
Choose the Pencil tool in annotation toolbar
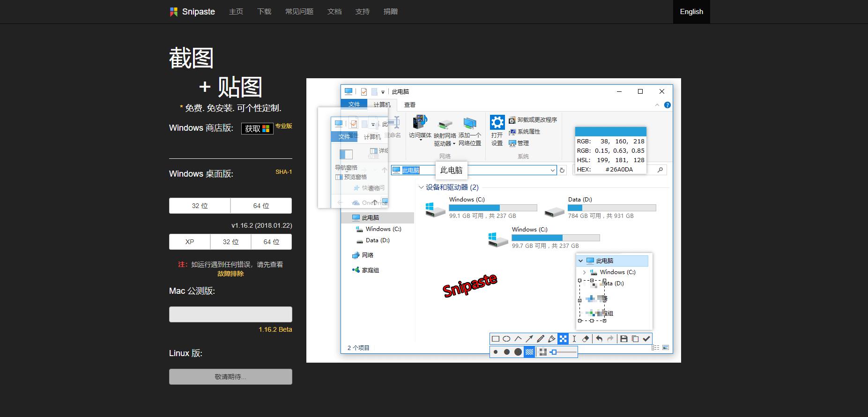click(x=541, y=339)
